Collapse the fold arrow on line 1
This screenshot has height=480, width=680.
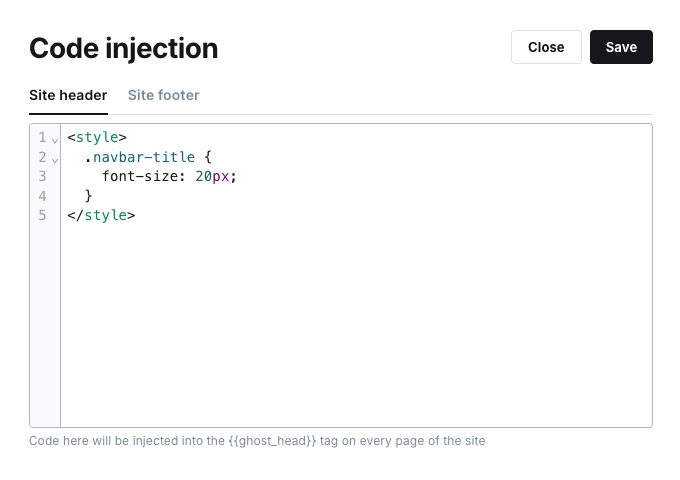(54, 140)
